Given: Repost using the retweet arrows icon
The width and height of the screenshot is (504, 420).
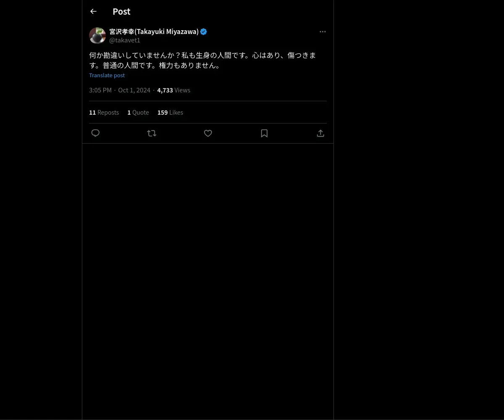Looking at the screenshot, I should click(x=152, y=133).
